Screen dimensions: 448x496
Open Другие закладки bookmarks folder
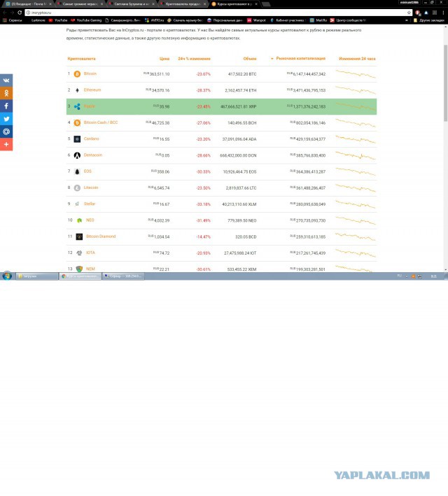coord(428,20)
